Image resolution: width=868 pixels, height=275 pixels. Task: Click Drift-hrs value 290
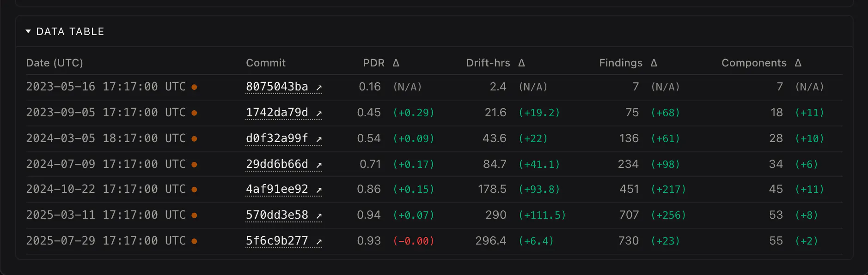pos(496,215)
